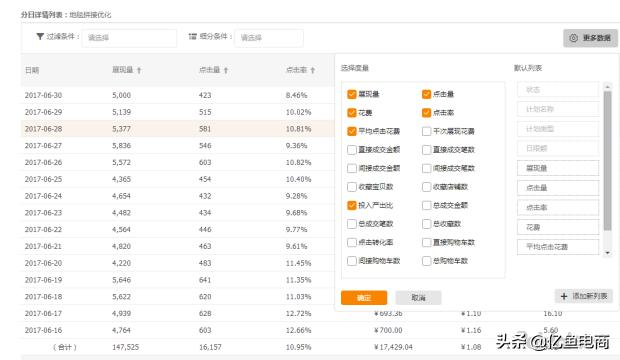Check the 间接成交笔数 checkbox
The width and height of the screenshot is (620, 360).
coord(426,168)
